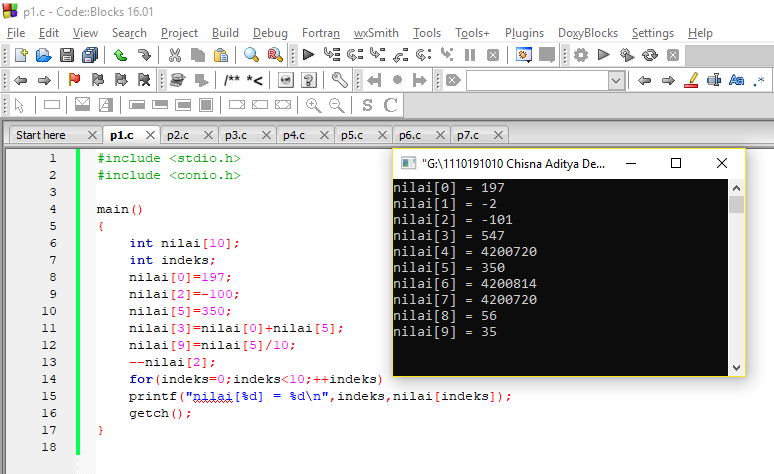Insert doxygen block comment icon
774x474 pixels.
(x=232, y=79)
